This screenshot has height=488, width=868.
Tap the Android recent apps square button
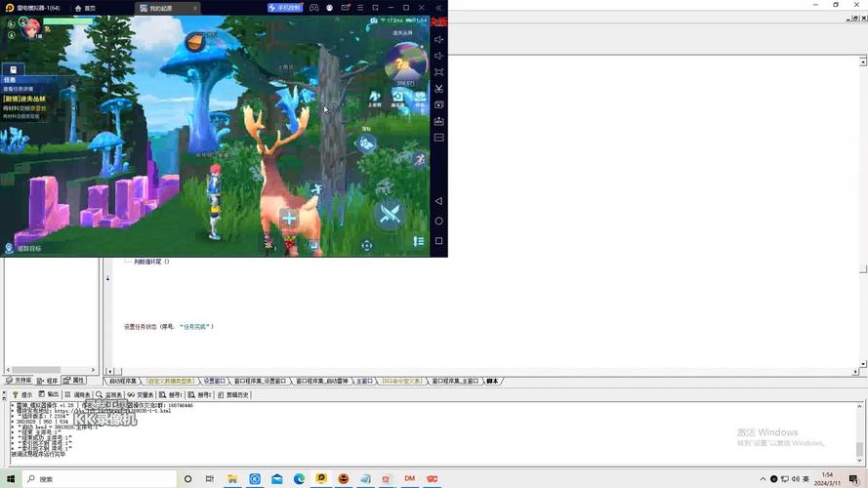439,241
